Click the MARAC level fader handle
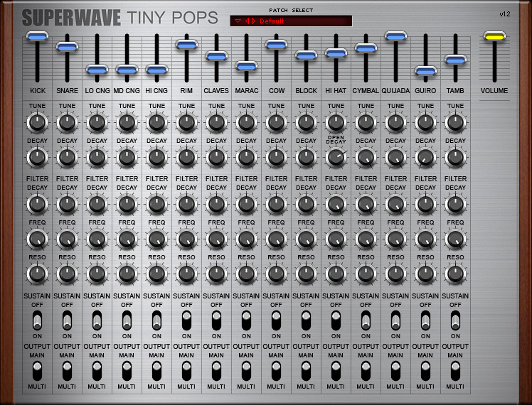 [x=246, y=66]
